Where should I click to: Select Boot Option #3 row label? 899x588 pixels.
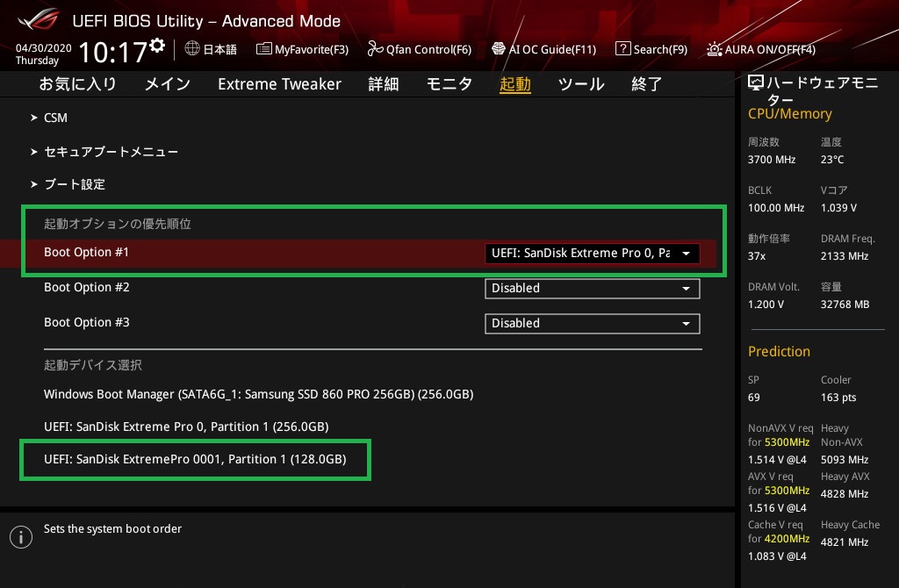pyautogui.click(x=87, y=322)
